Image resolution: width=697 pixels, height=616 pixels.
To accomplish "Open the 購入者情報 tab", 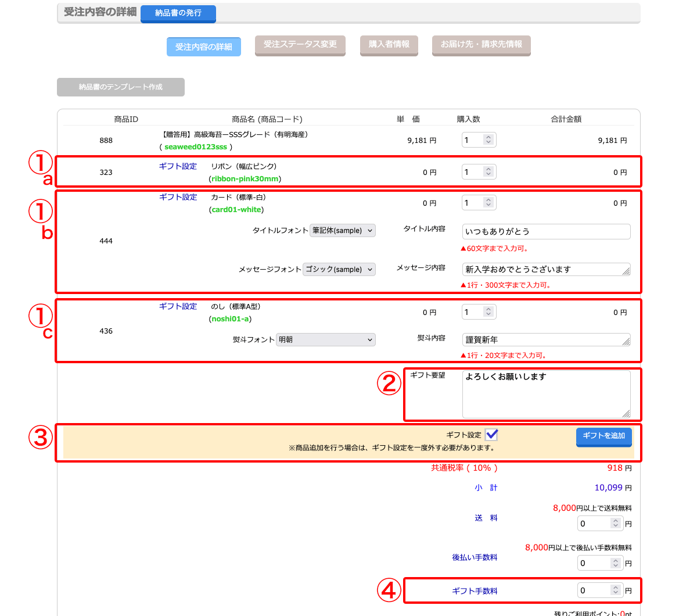I will (389, 45).
